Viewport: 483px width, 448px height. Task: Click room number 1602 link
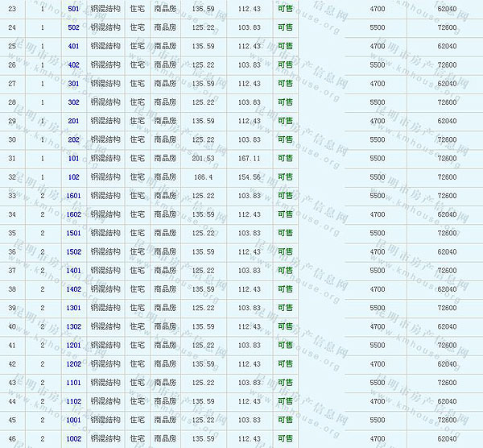pos(73,214)
